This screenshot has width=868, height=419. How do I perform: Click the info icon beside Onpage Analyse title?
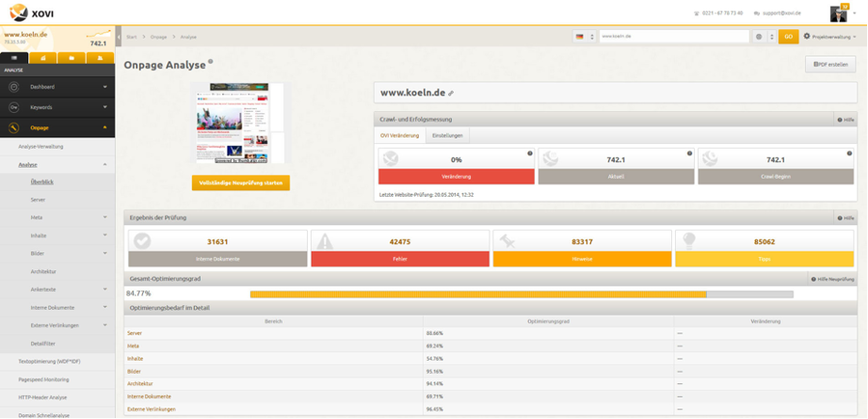coord(211,62)
